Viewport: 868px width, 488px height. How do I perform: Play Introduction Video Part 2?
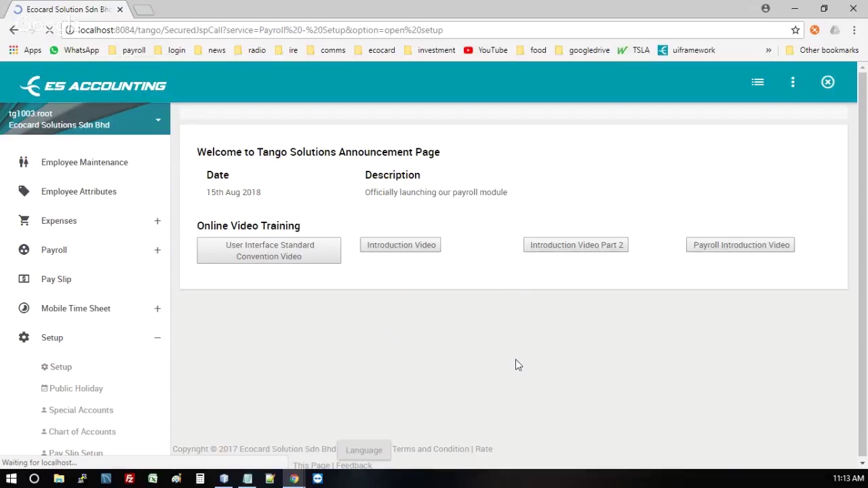tap(576, 245)
